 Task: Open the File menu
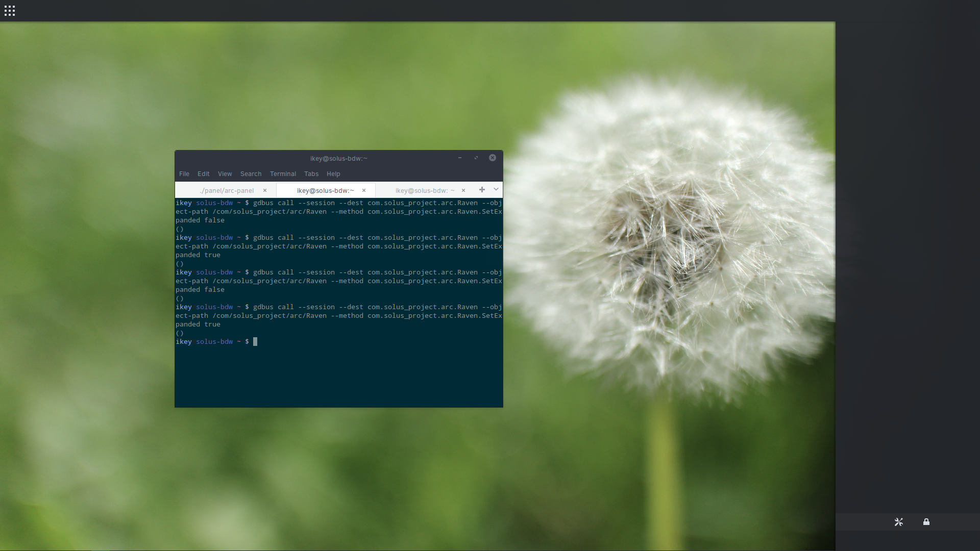(x=184, y=174)
